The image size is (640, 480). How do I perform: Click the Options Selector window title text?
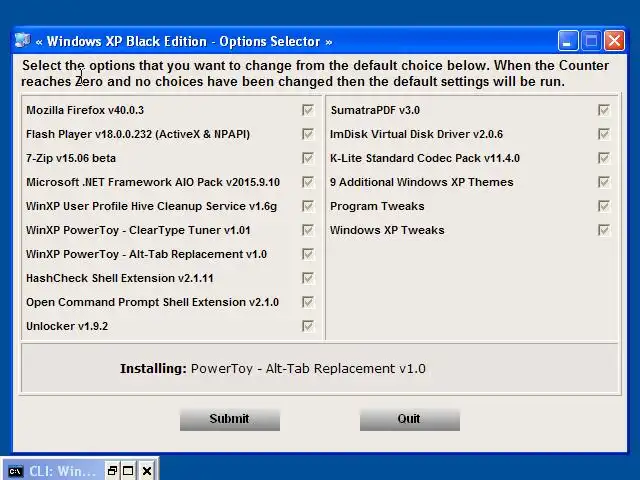184,41
